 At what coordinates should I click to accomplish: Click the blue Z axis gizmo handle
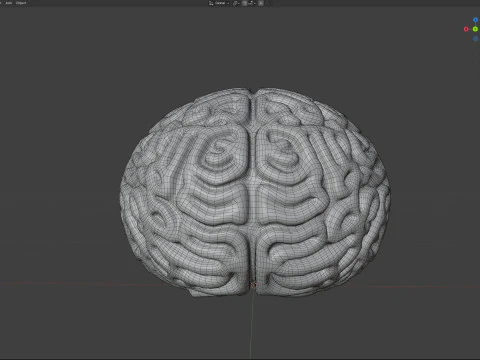476,20
